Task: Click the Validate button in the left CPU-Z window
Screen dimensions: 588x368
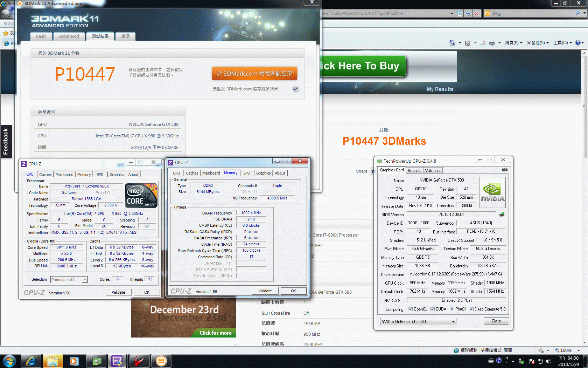Action: tap(118, 292)
